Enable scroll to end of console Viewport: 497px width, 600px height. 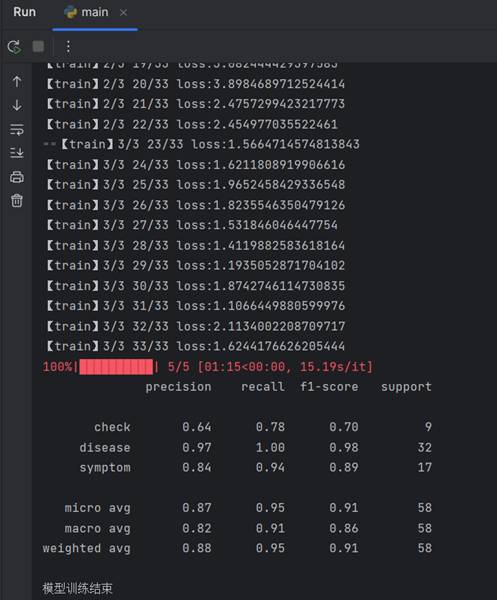[17, 153]
